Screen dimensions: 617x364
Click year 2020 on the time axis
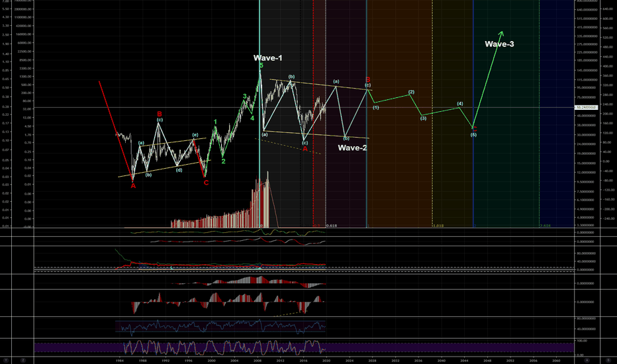click(326, 360)
